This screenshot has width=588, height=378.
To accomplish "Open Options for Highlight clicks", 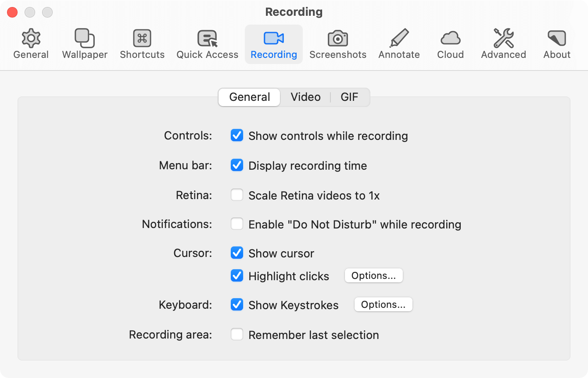I will tap(373, 275).
